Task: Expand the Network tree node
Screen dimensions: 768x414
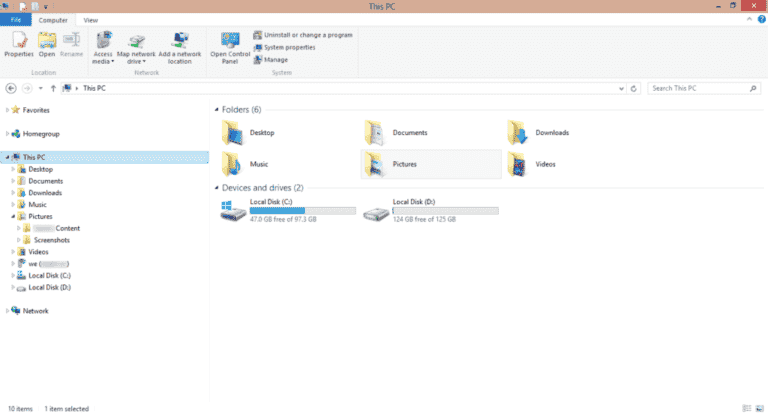Action: tap(7, 311)
